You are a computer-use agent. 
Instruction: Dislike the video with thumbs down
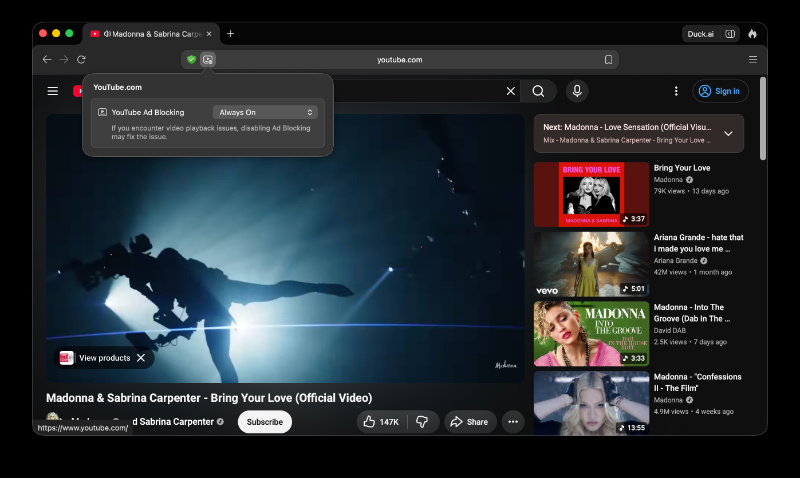[422, 422]
